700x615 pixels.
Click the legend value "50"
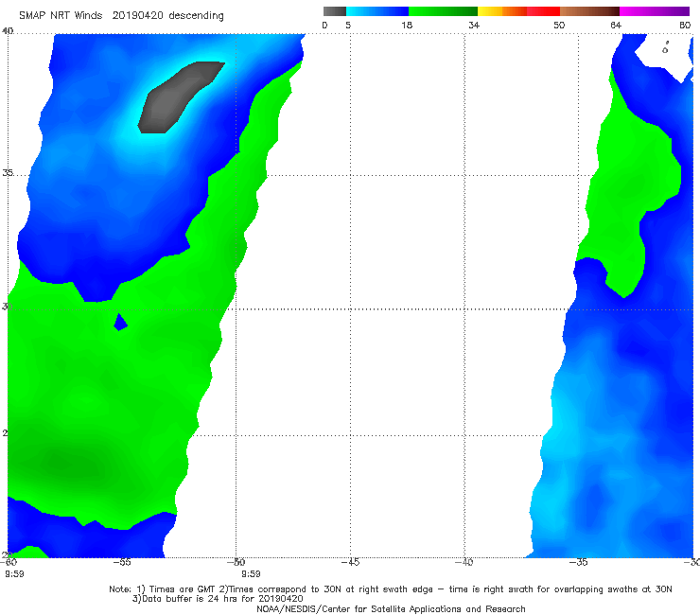[x=559, y=25]
